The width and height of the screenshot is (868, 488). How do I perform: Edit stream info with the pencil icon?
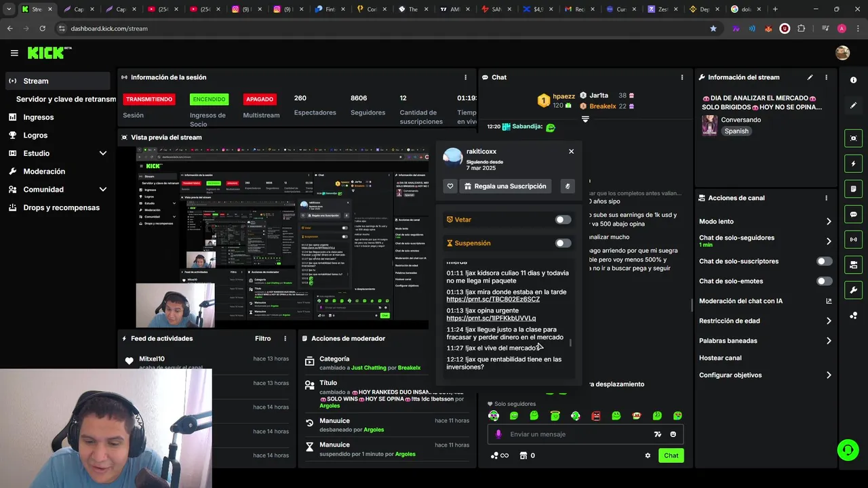pyautogui.click(x=810, y=77)
